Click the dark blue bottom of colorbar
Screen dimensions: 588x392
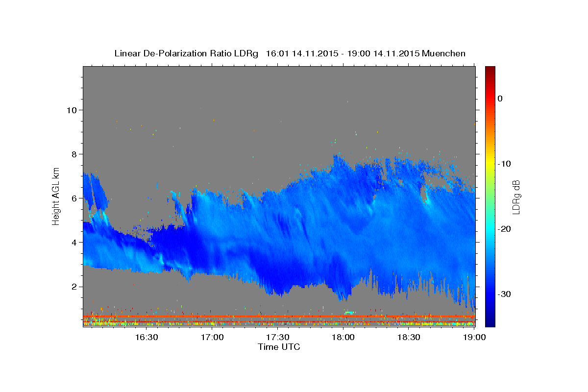point(490,322)
